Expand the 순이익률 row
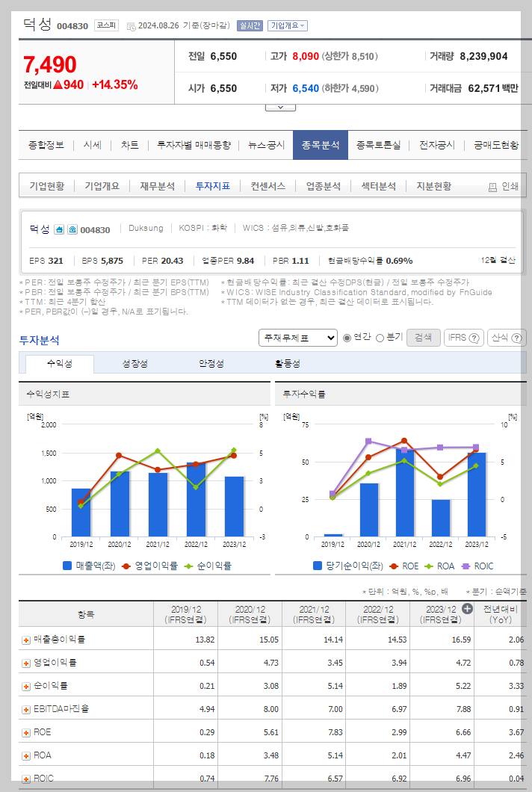 [x=26, y=687]
